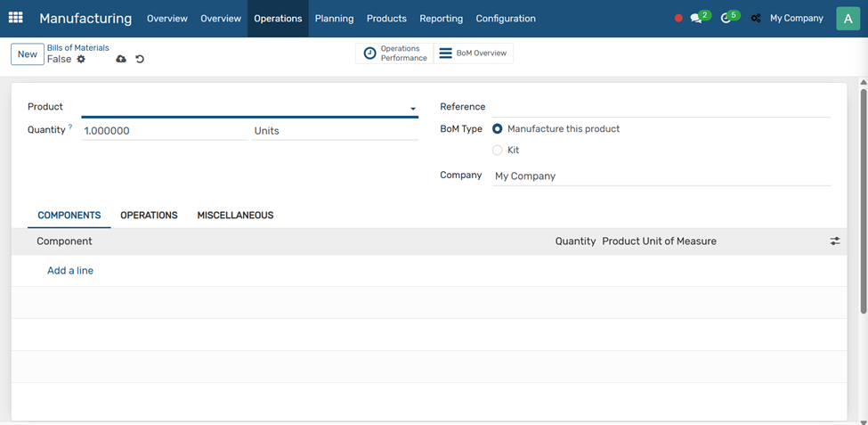Click the debug tools icon near My Company
The image size is (868, 425).
coord(756,19)
